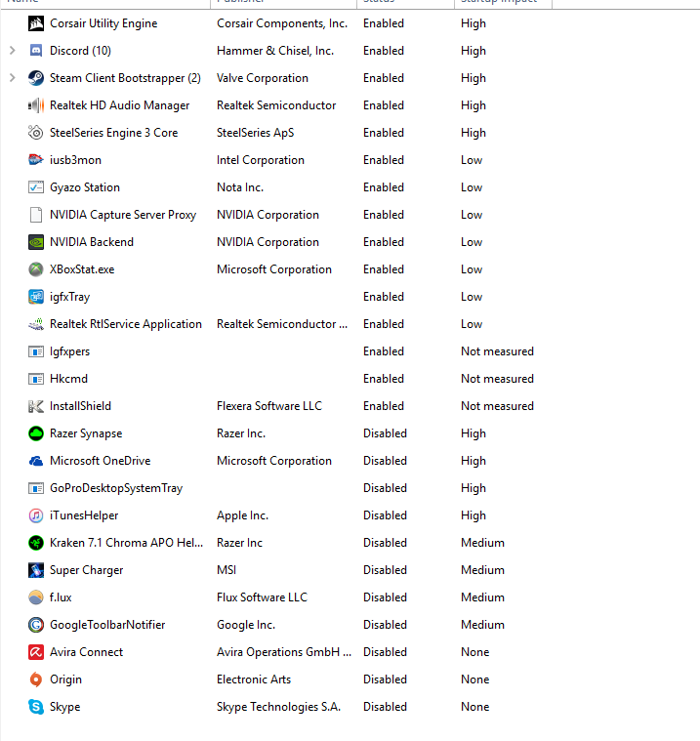Click publisher Flux Software LLC
Screen dimensions: 700x741
pyautogui.click(x=262, y=597)
